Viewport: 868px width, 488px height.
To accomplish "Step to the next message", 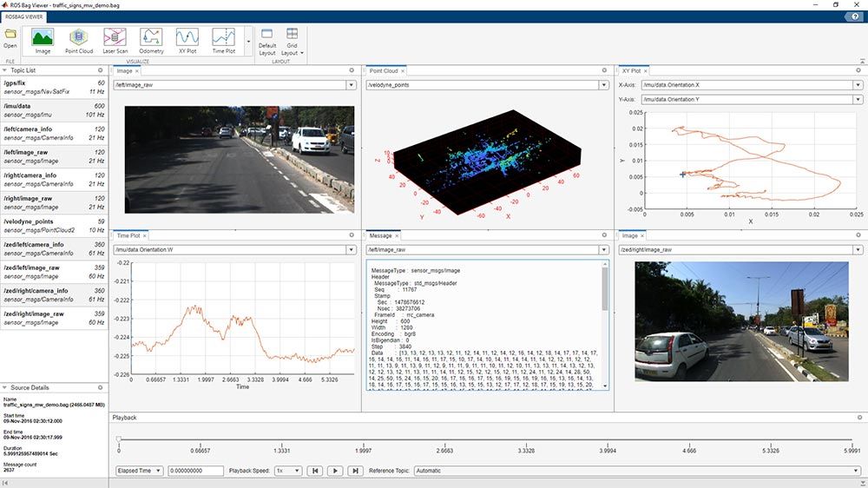I will pos(354,471).
